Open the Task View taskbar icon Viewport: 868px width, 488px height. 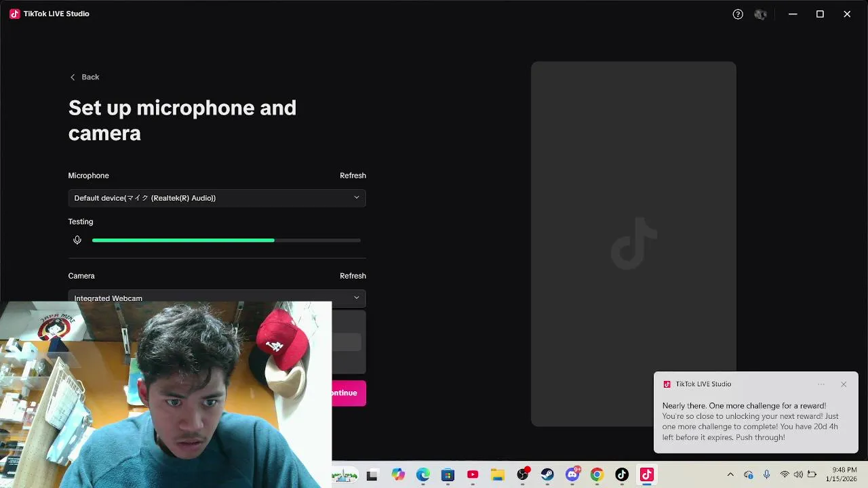[x=372, y=475]
